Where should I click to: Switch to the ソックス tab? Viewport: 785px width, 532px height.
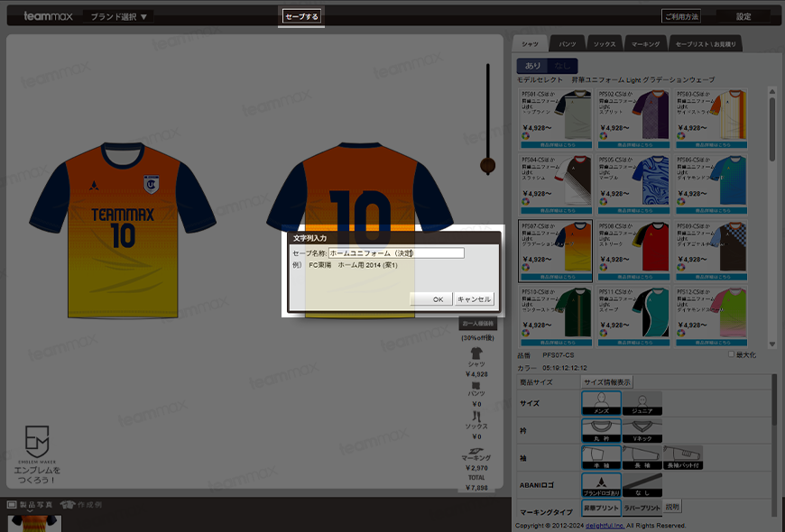605,44
